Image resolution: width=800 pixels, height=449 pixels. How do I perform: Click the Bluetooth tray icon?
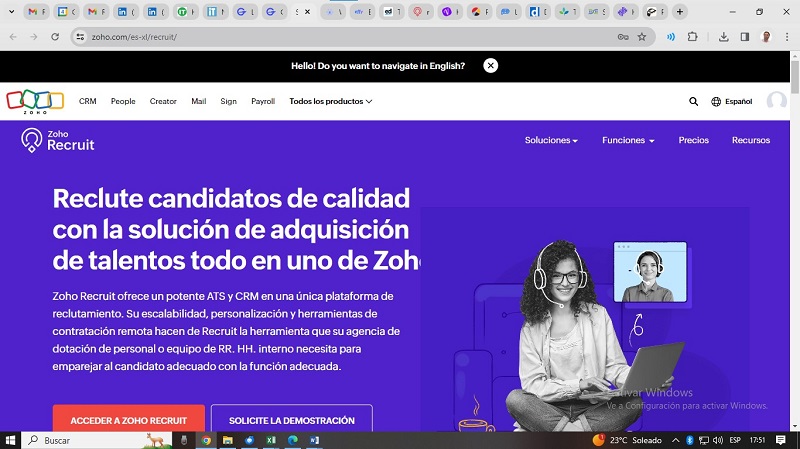click(689, 440)
